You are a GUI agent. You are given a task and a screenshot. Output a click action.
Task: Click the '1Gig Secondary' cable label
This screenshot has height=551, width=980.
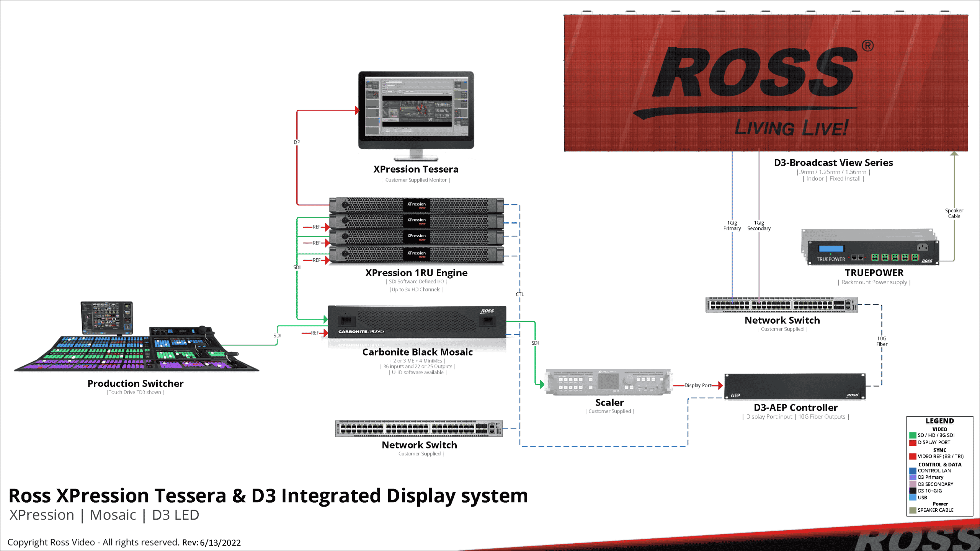(759, 225)
